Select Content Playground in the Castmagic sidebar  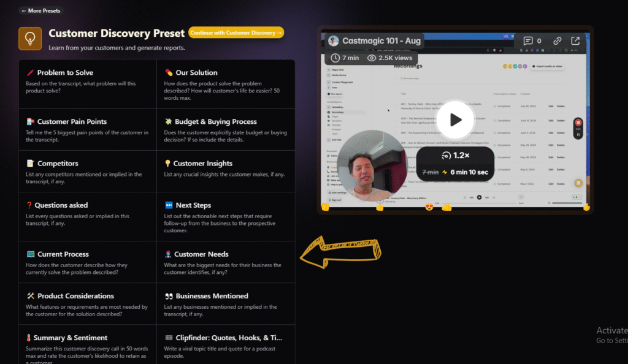pos(343,82)
